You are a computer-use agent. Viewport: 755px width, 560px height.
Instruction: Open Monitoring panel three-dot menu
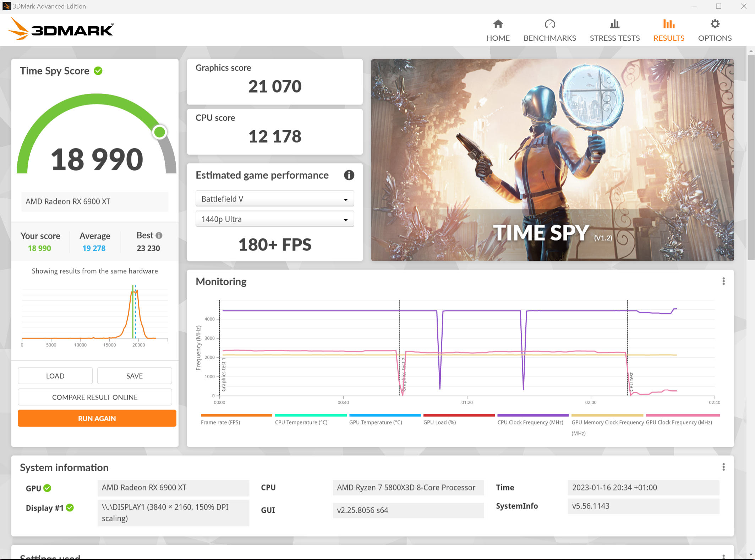[x=723, y=281]
